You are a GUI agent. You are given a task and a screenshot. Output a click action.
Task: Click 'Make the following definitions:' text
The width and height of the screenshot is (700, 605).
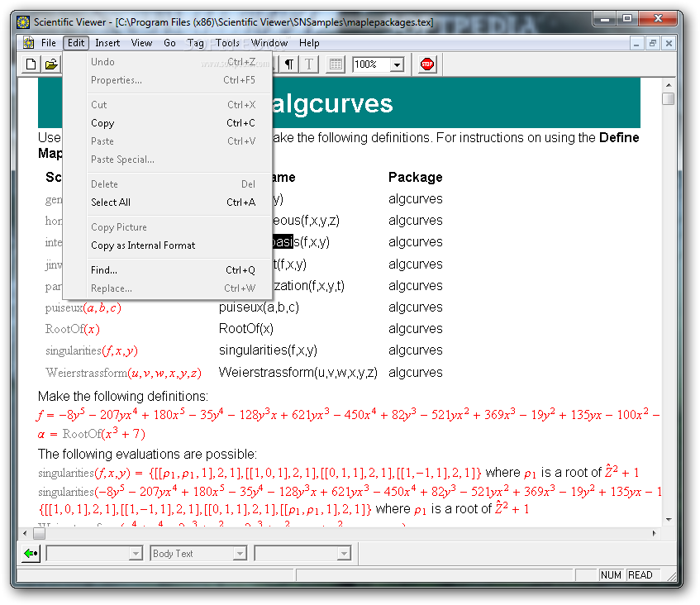point(123,397)
